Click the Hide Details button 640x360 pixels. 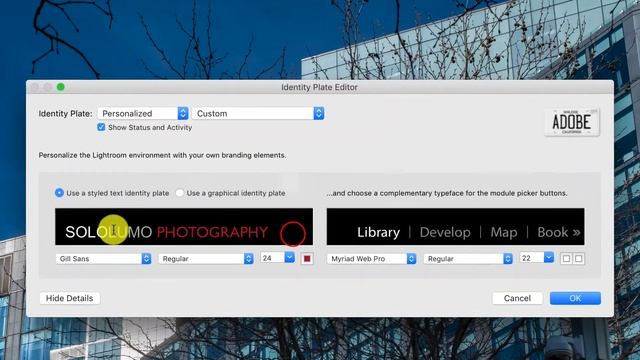click(x=69, y=298)
